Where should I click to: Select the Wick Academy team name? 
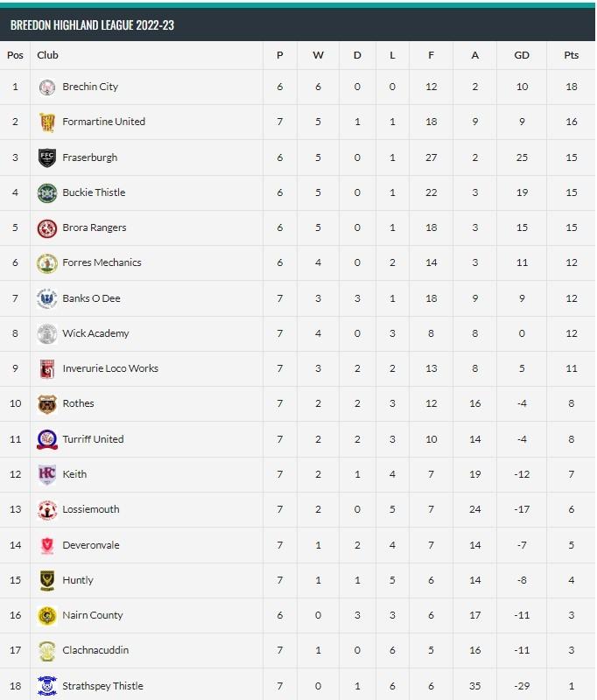click(95, 333)
